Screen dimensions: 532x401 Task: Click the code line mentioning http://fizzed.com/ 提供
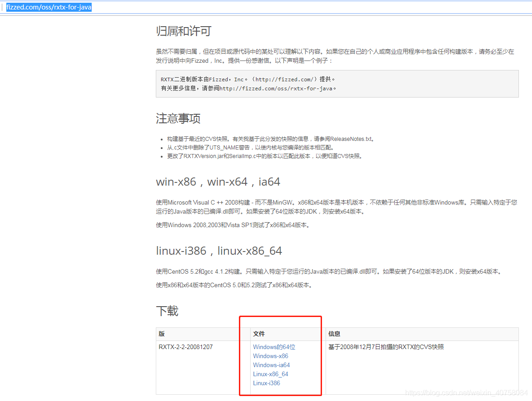tap(247, 79)
